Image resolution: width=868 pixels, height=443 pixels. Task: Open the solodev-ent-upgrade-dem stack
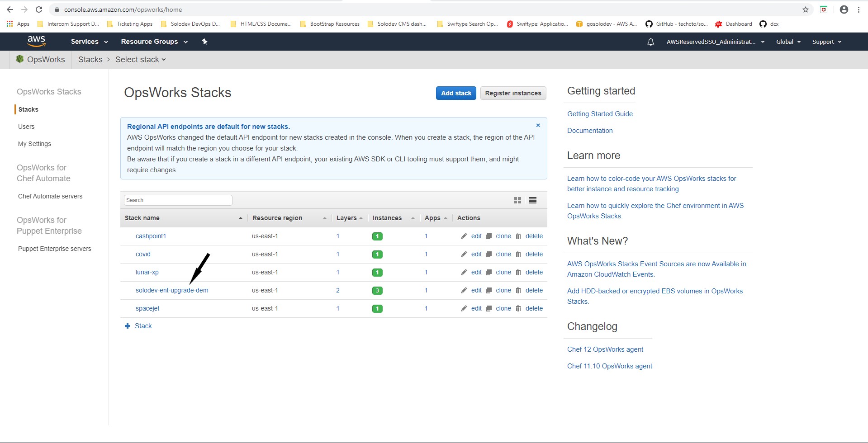pos(172,290)
